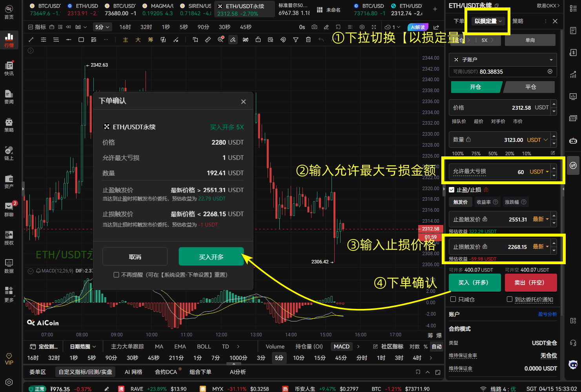Uncheck the 止盈/止损 checkbox

coord(452,190)
